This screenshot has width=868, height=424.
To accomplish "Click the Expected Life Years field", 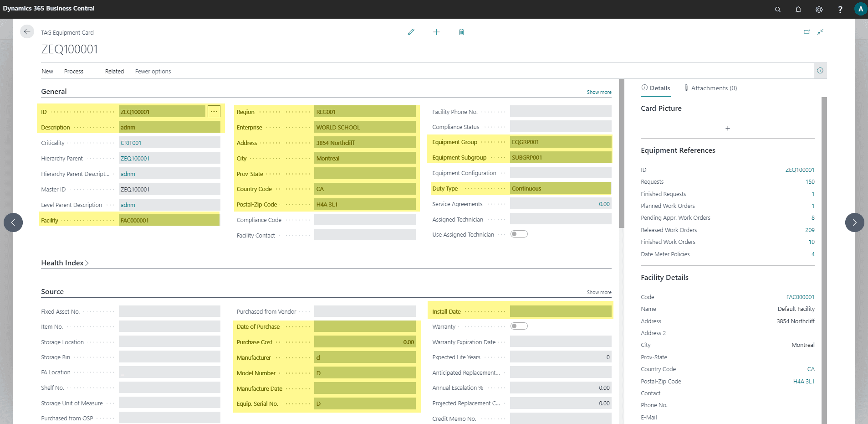I will point(561,357).
